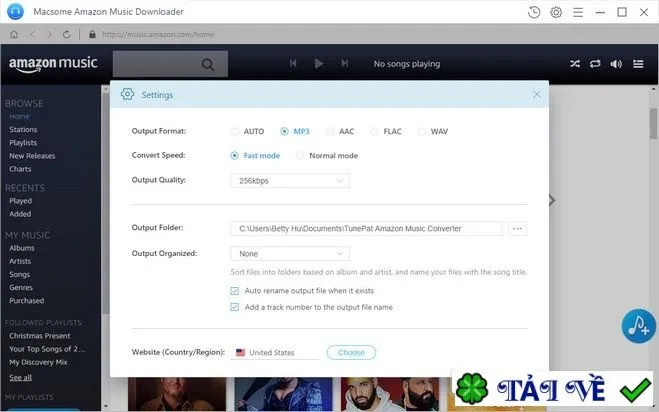Open Stations in the Browse sidebar
This screenshot has width=659, height=412.
(x=23, y=129)
